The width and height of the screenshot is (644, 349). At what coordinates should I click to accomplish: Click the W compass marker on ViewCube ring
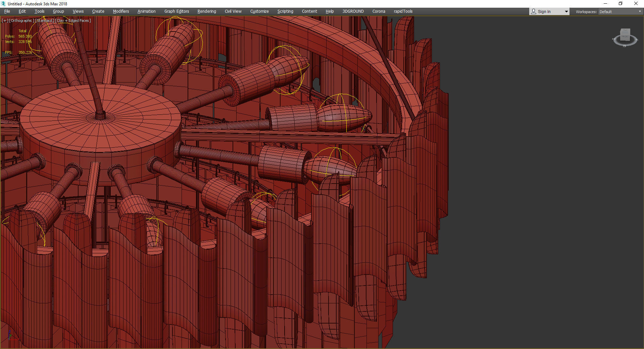[614, 39]
